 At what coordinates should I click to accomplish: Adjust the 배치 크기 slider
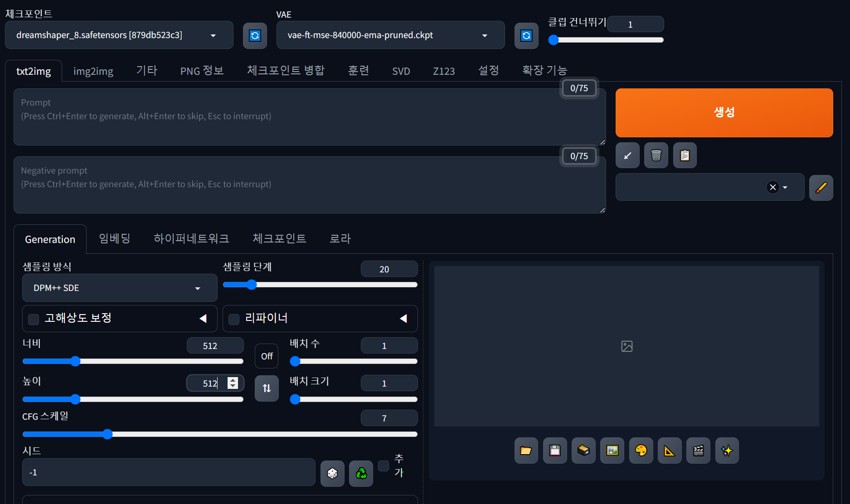click(x=354, y=399)
